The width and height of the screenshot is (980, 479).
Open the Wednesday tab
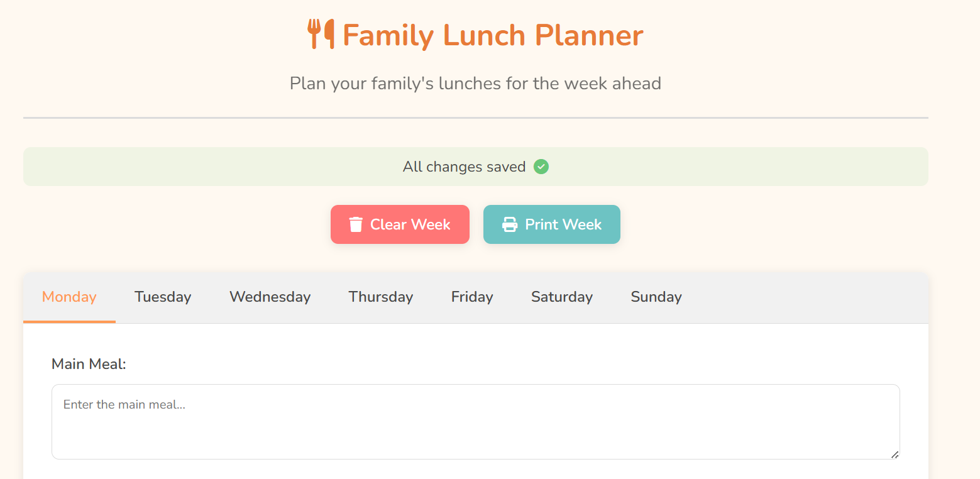[x=270, y=297]
